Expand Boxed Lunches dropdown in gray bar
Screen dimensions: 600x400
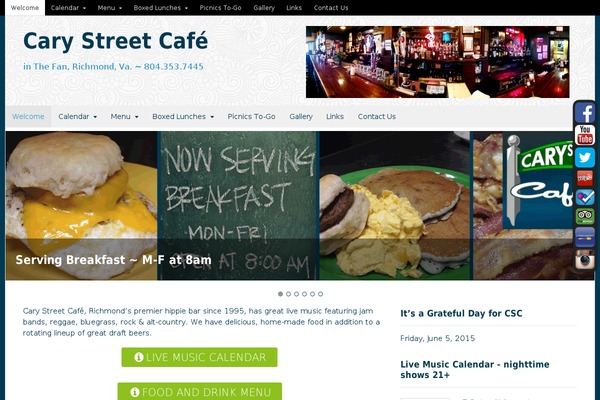[183, 116]
